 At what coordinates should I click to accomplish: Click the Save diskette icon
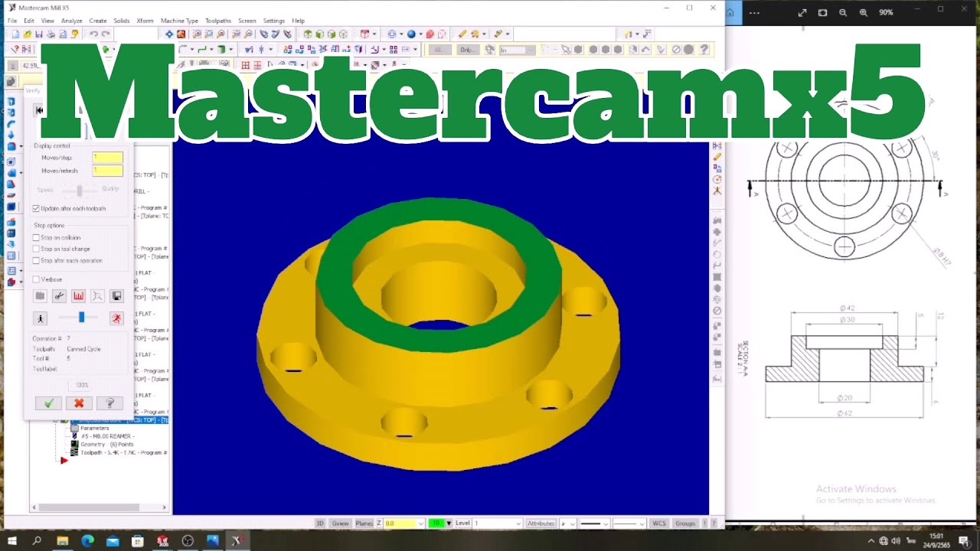pyautogui.click(x=39, y=34)
